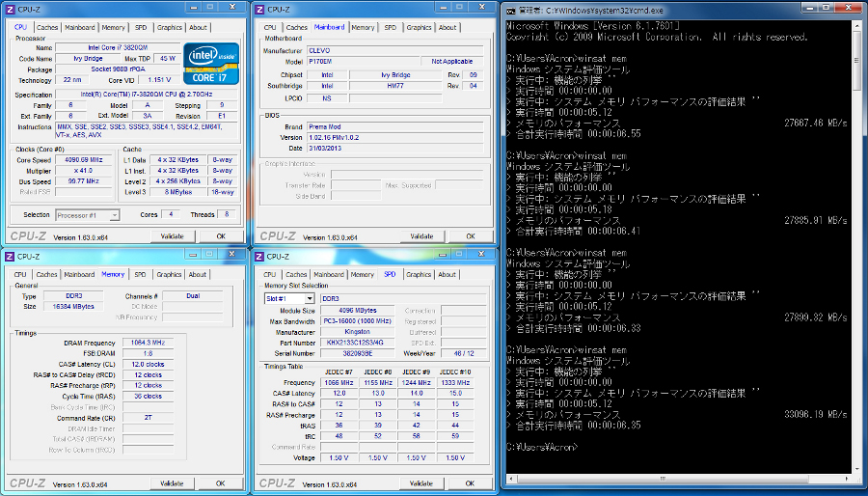Screen dimensions: 868x496
Task: Click the Multiplier value x 41.0
Action: pyautogui.click(x=83, y=171)
